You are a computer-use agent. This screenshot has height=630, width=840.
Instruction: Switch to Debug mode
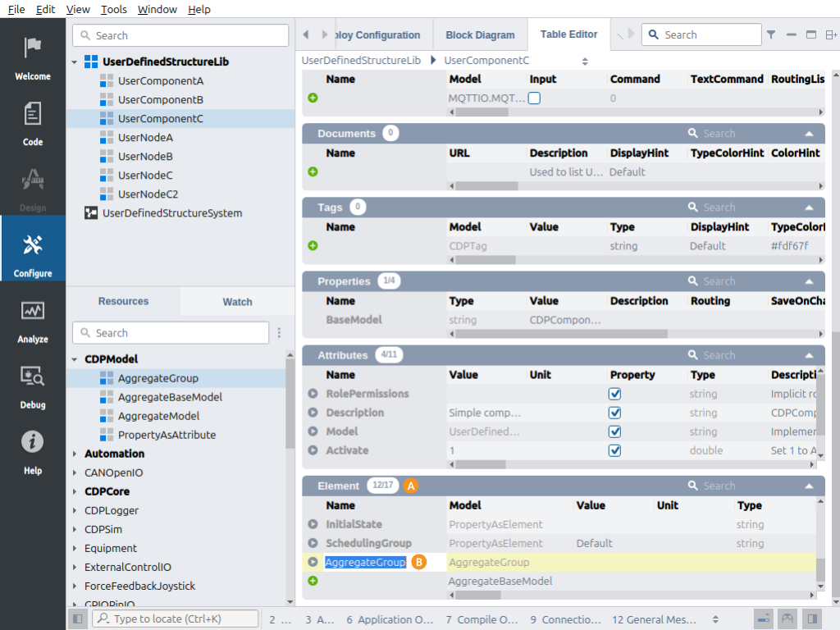pyautogui.click(x=33, y=387)
